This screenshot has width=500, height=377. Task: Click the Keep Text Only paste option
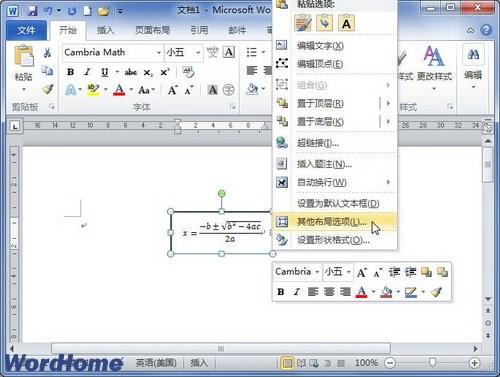coord(346,24)
